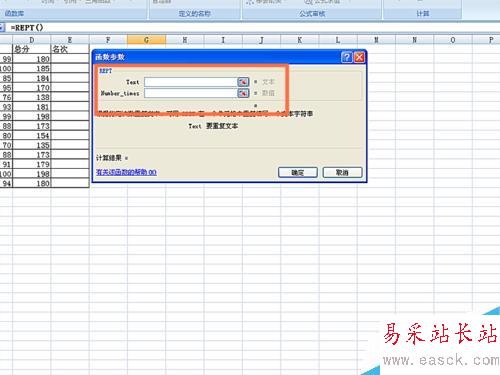500x375 pixels.
Task: Select column H header
Action: click(x=185, y=40)
